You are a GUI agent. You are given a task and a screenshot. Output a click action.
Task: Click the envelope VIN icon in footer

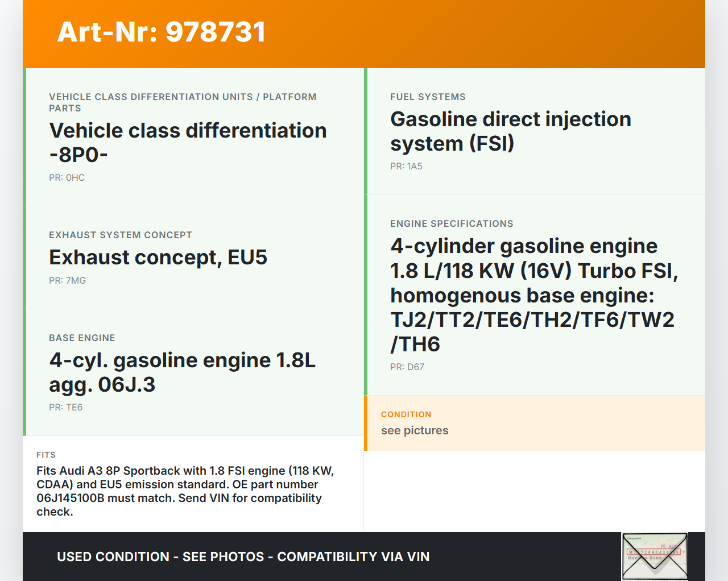[x=655, y=556]
